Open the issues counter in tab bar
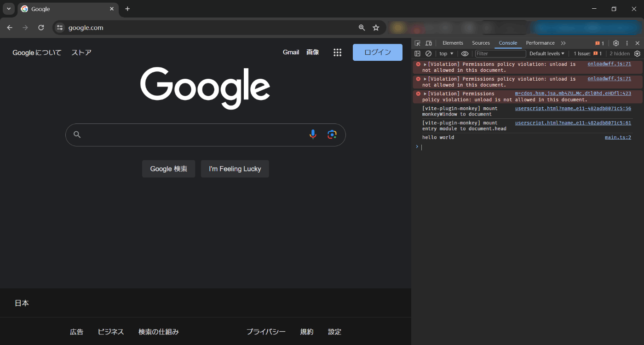Screen dimensions: 644x345 (x=599, y=43)
